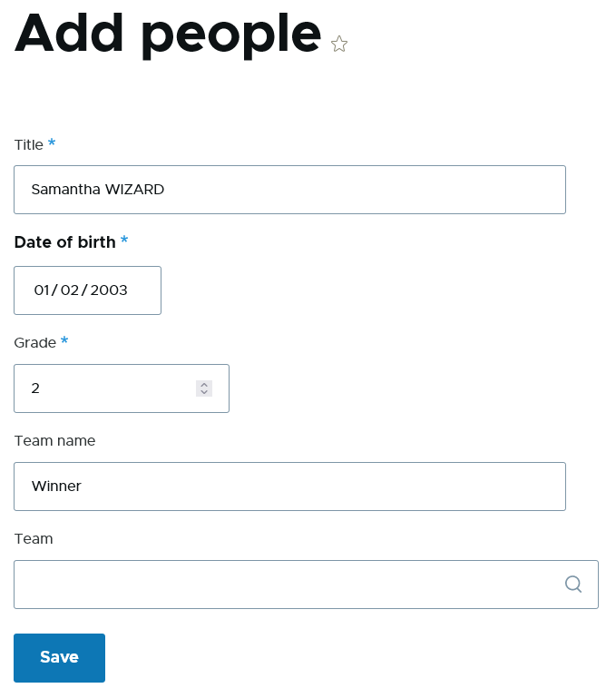Screen dimensions: 616x698
Task: Decrease Grade with the down arrow
Action: click(204, 392)
